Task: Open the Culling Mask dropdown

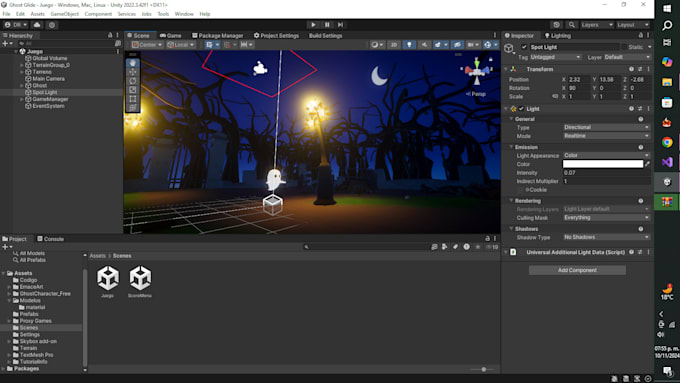Action: pyautogui.click(x=606, y=217)
